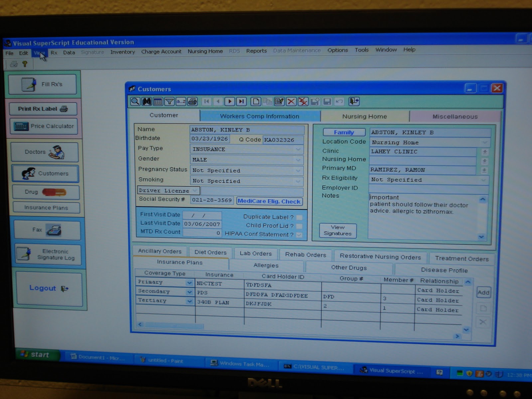Click the exit door icon in Customers toolbar
The image size is (532, 399).
coord(354,101)
